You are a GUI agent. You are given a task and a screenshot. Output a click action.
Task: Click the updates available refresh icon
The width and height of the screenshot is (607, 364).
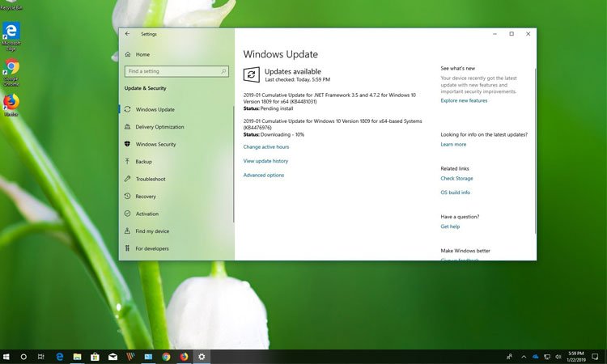[252, 75]
